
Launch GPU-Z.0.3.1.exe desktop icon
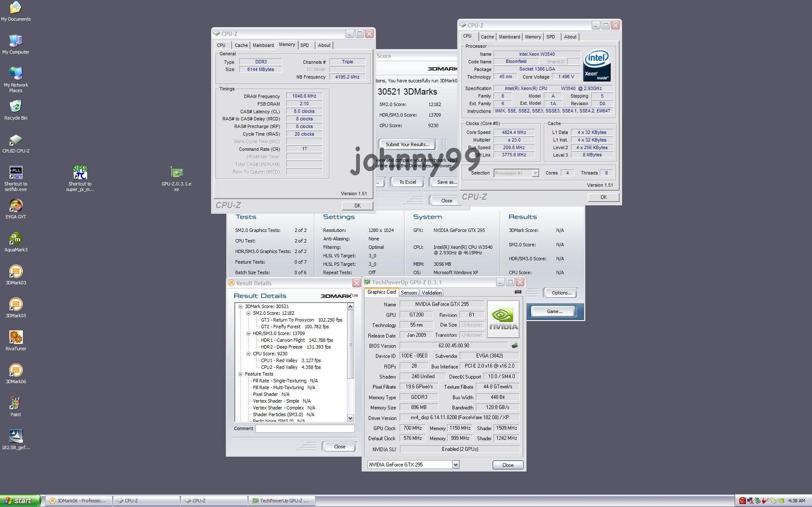pyautogui.click(x=176, y=178)
